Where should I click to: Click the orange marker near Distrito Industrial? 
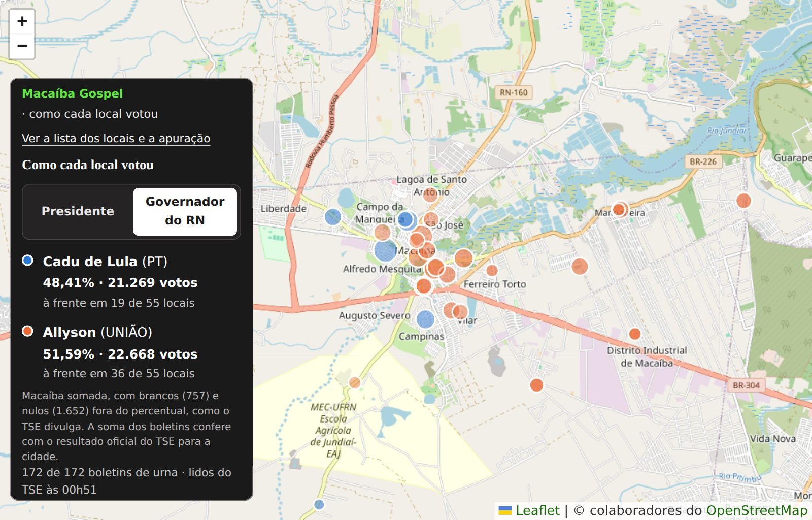pyautogui.click(x=634, y=334)
